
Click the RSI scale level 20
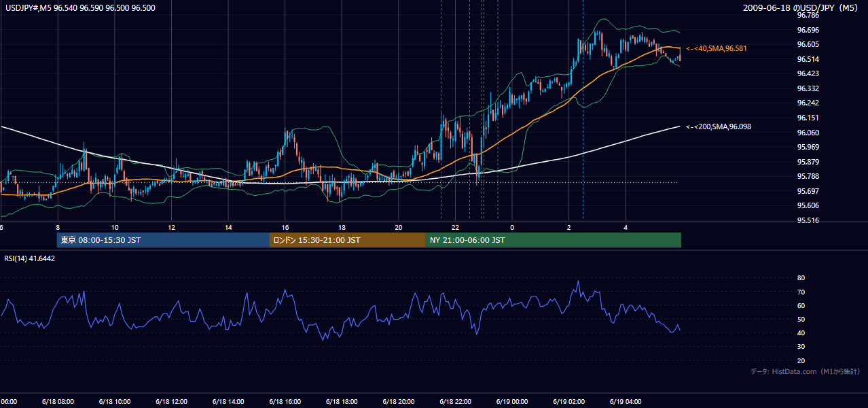coord(801,360)
